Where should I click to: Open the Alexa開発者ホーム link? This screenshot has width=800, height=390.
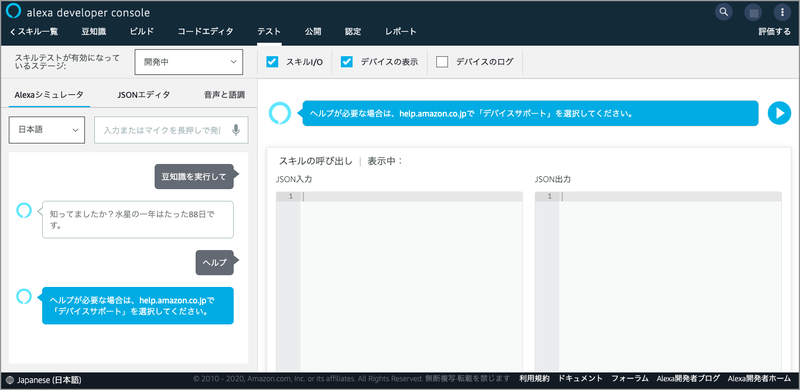point(760,379)
